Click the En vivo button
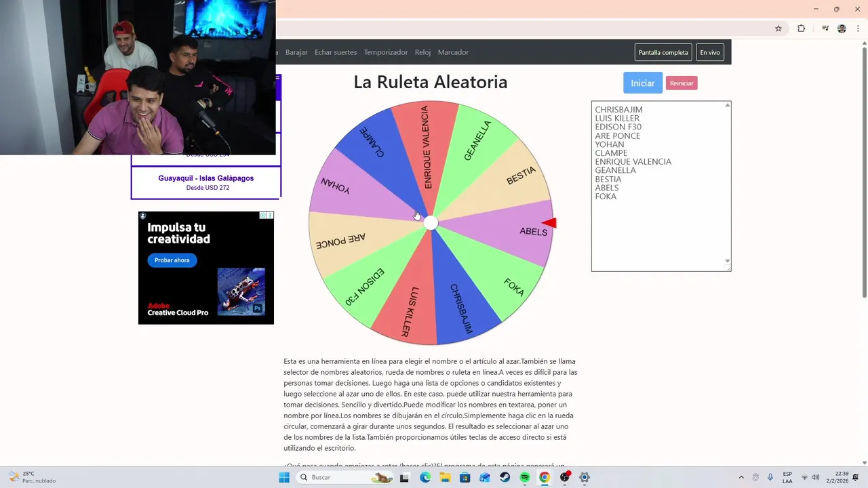Screen dimensions: 868x488 pos(710,52)
